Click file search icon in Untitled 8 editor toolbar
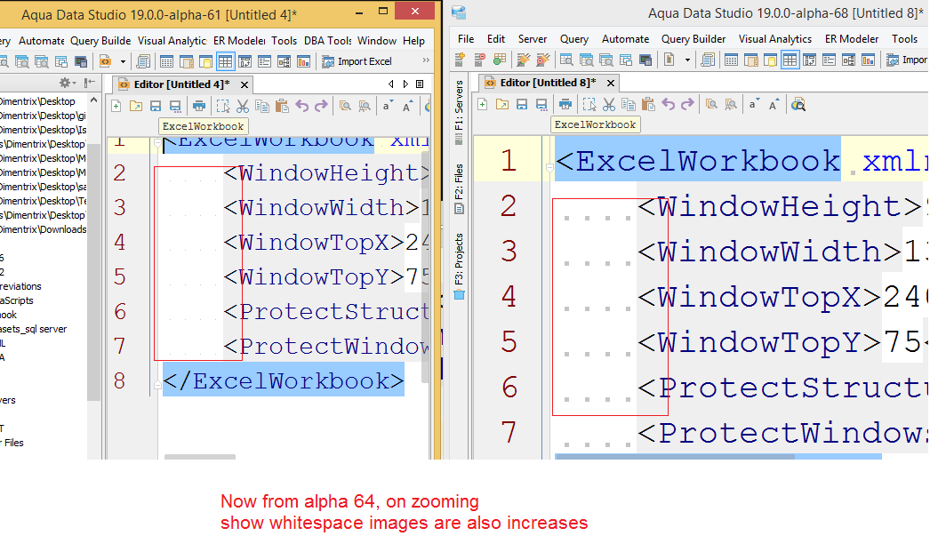946x560 pixels. (x=798, y=105)
